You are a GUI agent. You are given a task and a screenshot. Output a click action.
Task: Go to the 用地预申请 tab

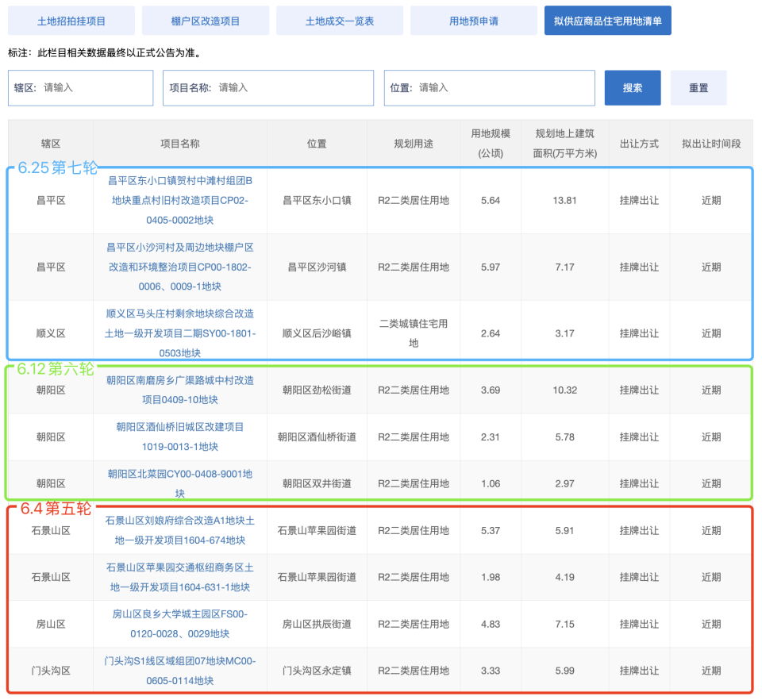474,21
